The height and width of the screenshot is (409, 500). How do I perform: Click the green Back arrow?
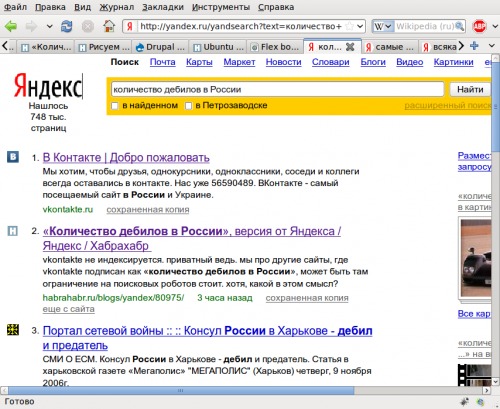point(11,26)
